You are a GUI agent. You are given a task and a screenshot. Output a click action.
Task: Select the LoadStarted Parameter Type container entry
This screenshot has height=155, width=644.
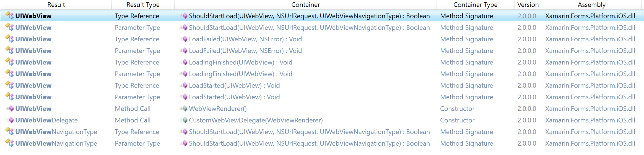[x=234, y=97]
